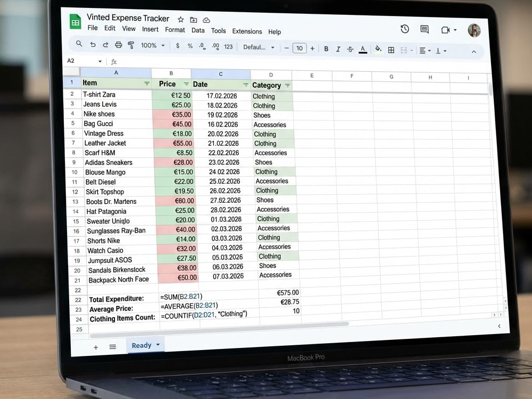Open the Category column filter
Screen dimensions: 532x399
tap(288, 86)
